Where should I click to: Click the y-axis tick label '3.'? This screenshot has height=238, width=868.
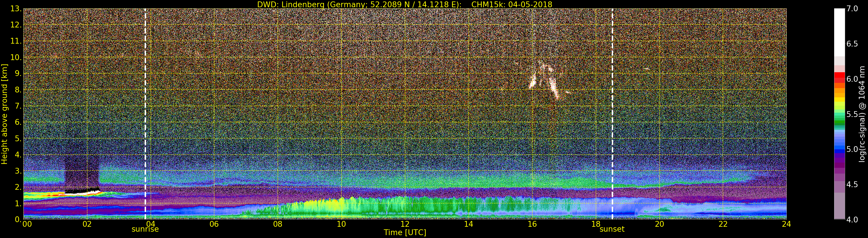(18, 171)
